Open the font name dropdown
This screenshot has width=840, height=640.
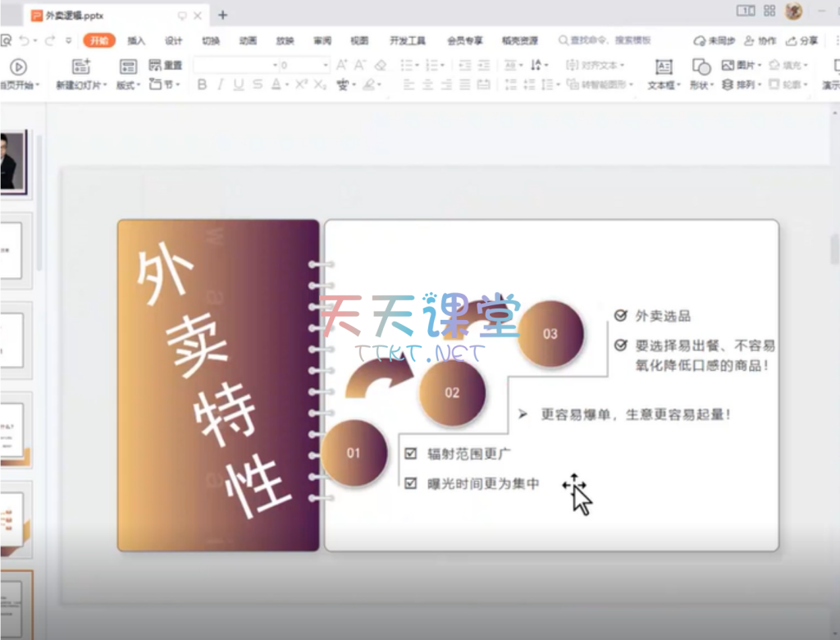click(x=275, y=66)
